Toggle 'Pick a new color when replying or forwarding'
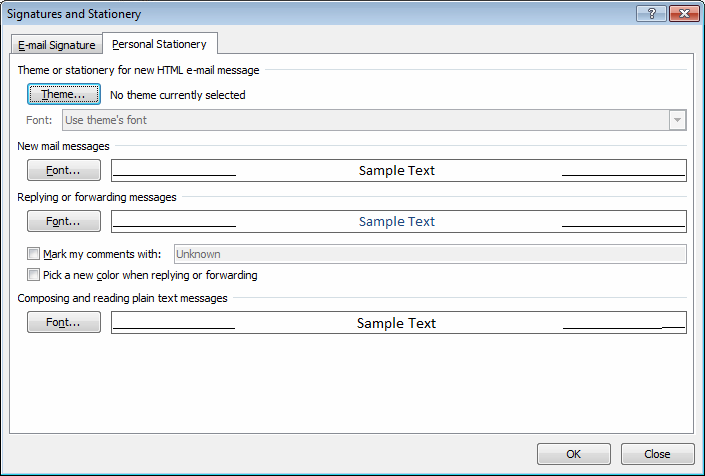 click(x=33, y=275)
